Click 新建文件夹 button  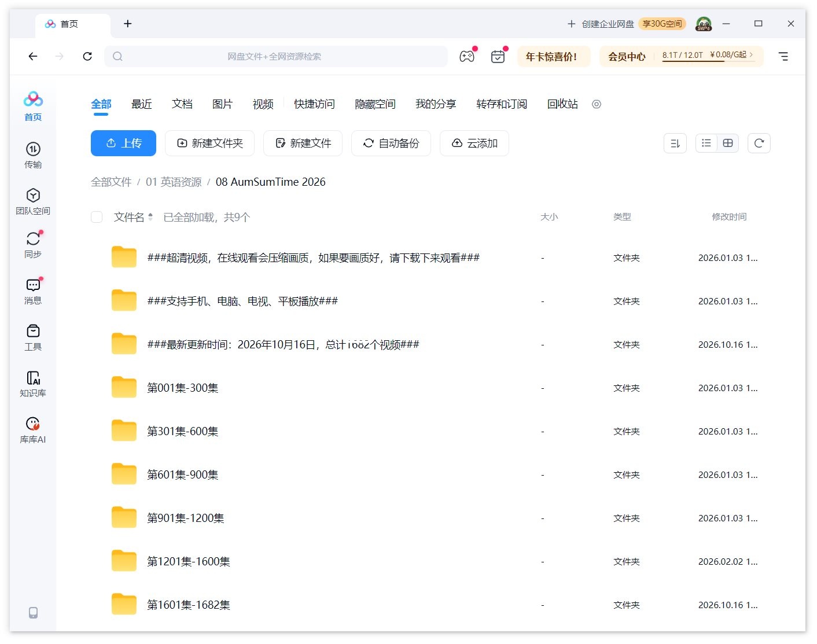click(x=209, y=143)
